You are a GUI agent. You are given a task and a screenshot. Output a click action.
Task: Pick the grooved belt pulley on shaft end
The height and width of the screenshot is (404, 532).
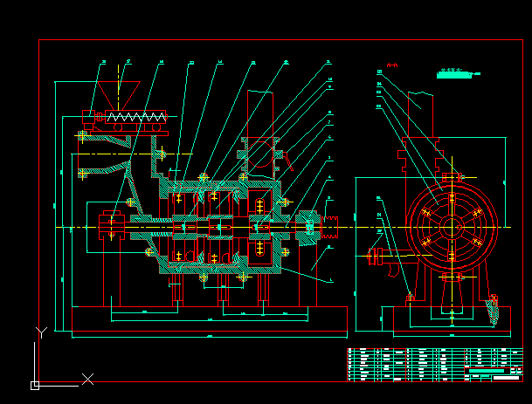click(x=329, y=227)
